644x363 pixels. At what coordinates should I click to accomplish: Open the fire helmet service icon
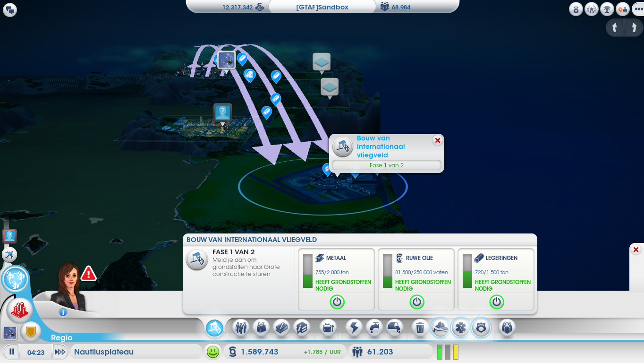point(440,328)
